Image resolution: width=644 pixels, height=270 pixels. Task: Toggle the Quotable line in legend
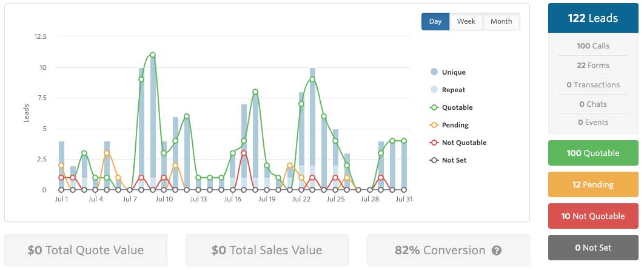pyautogui.click(x=451, y=107)
